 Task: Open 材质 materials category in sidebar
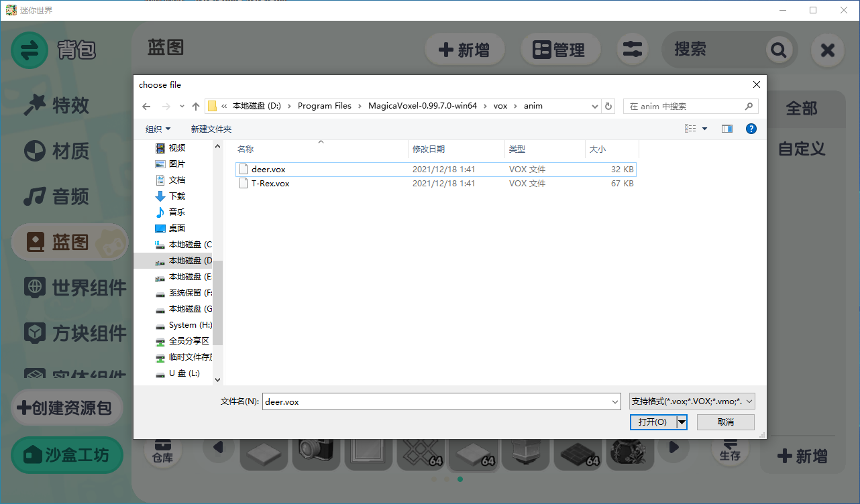tap(56, 151)
